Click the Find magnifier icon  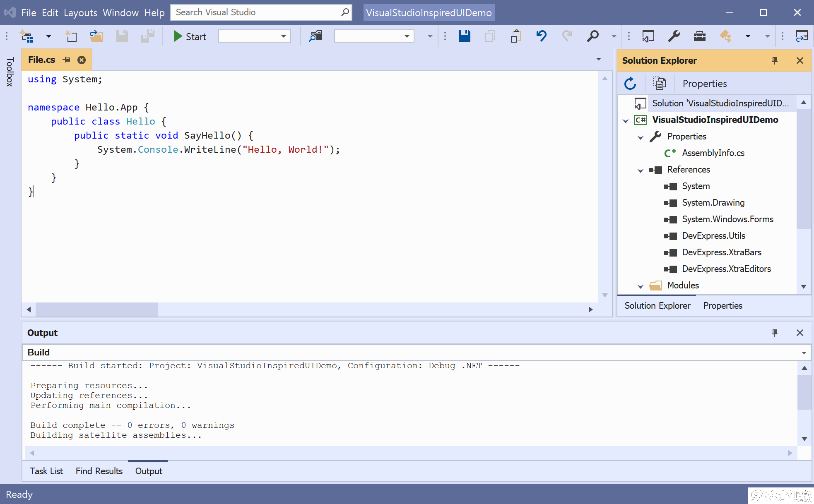coord(593,36)
